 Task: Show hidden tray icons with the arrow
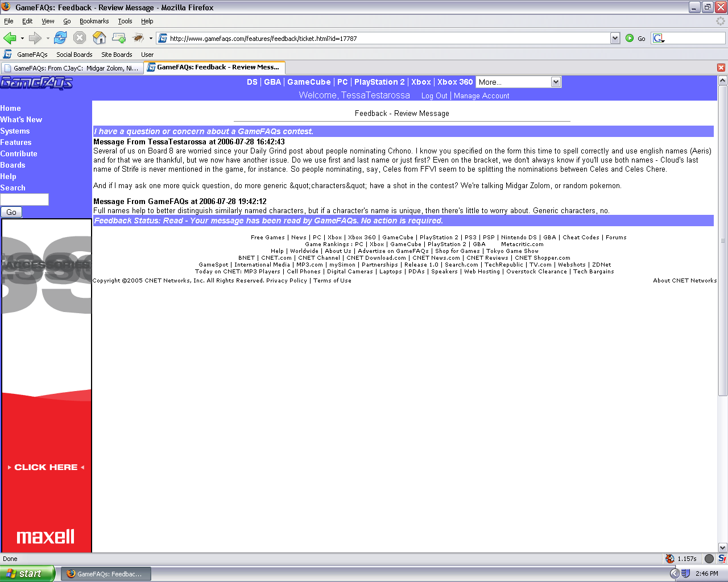(675, 573)
